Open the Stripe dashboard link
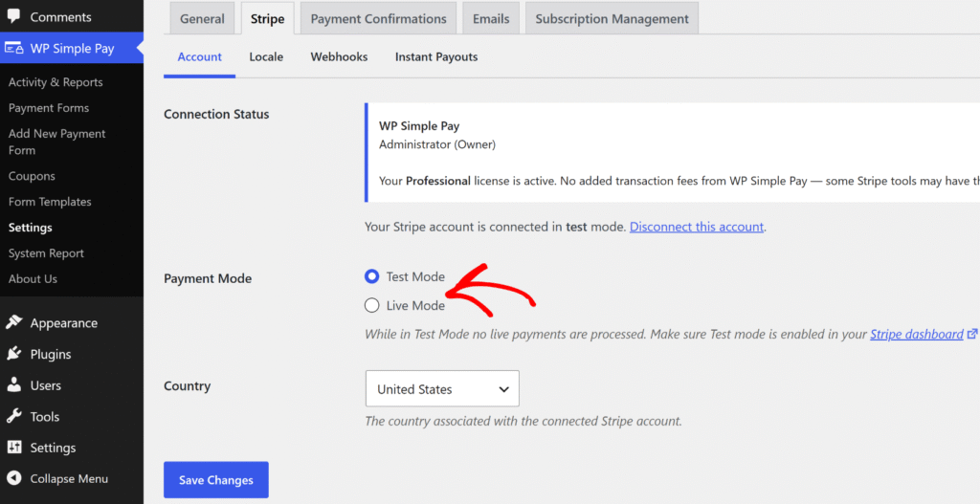This screenshot has height=504, width=980. (917, 334)
